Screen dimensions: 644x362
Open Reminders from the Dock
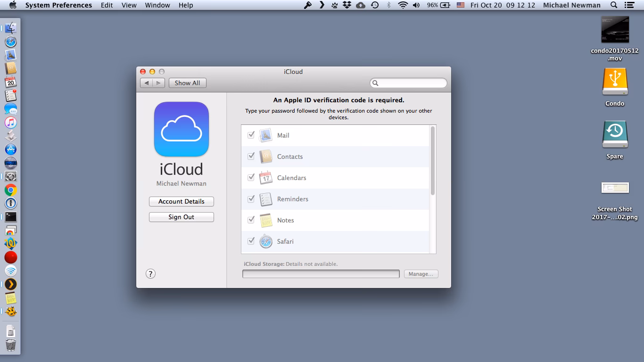[10, 95]
